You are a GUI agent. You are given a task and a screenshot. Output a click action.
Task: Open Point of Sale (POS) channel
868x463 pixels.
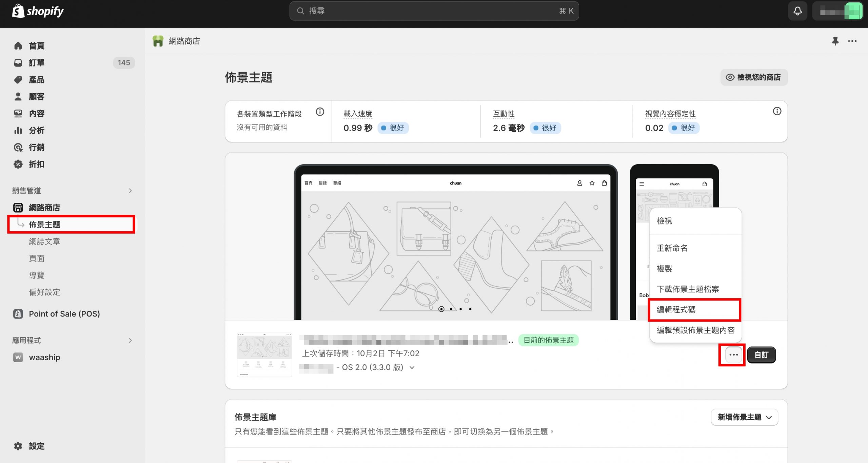point(64,314)
